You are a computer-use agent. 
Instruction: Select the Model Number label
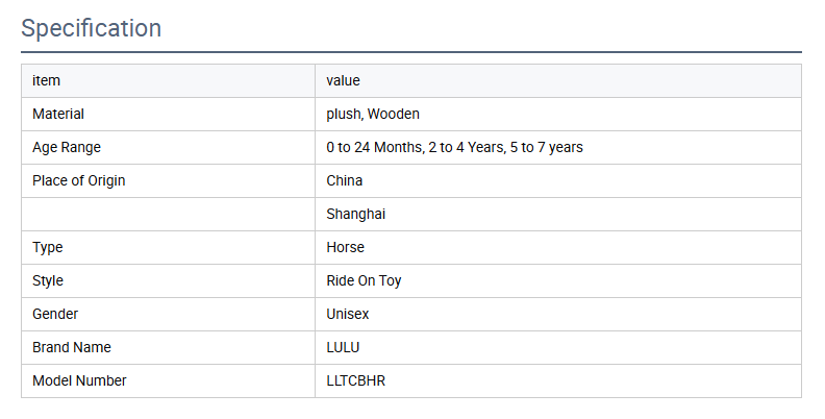coord(79,381)
